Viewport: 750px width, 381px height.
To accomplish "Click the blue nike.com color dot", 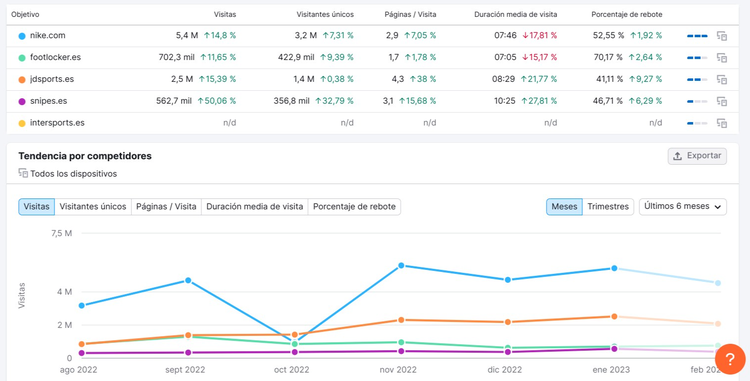I will (22, 36).
